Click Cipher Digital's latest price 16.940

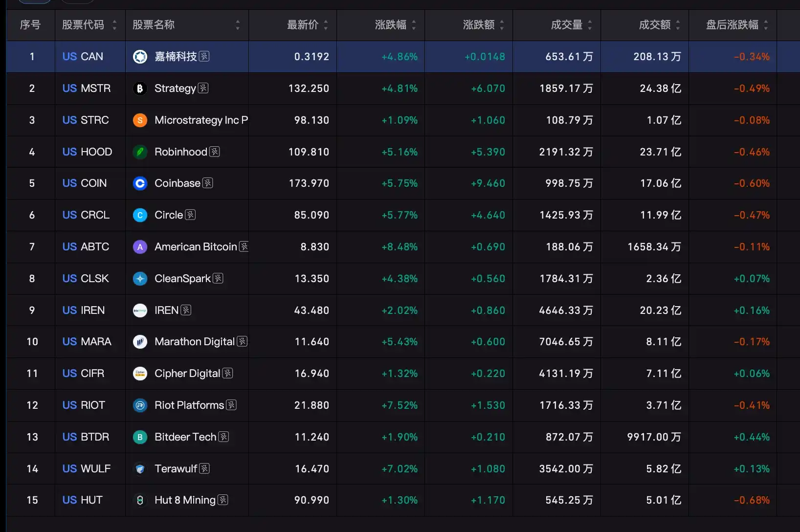[312, 374]
